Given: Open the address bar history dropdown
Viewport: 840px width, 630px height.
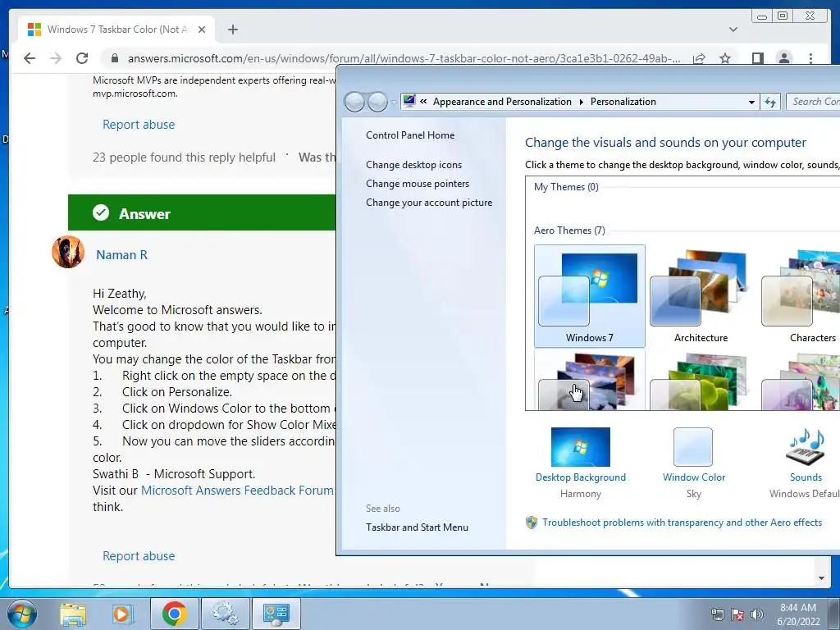Looking at the screenshot, I should click(x=751, y=102).
